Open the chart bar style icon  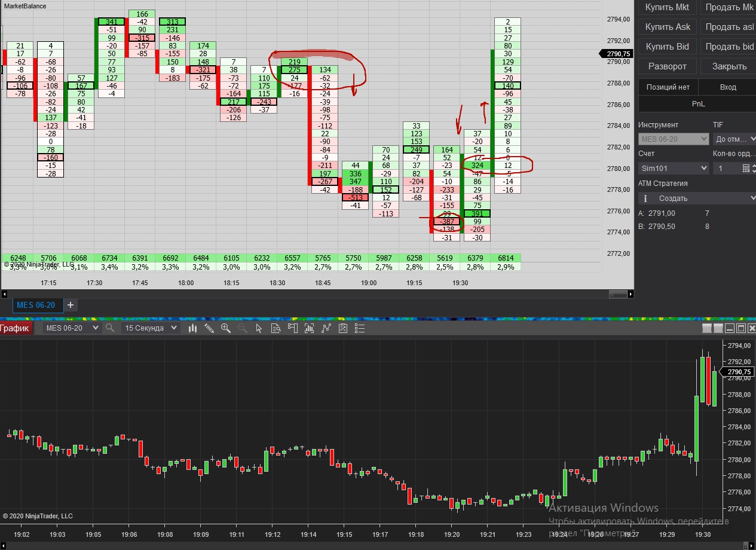pos(193,328)
